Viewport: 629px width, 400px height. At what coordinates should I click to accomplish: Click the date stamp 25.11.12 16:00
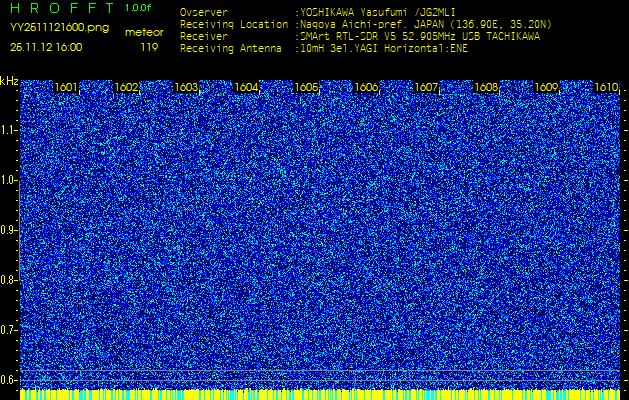(46, 47)
